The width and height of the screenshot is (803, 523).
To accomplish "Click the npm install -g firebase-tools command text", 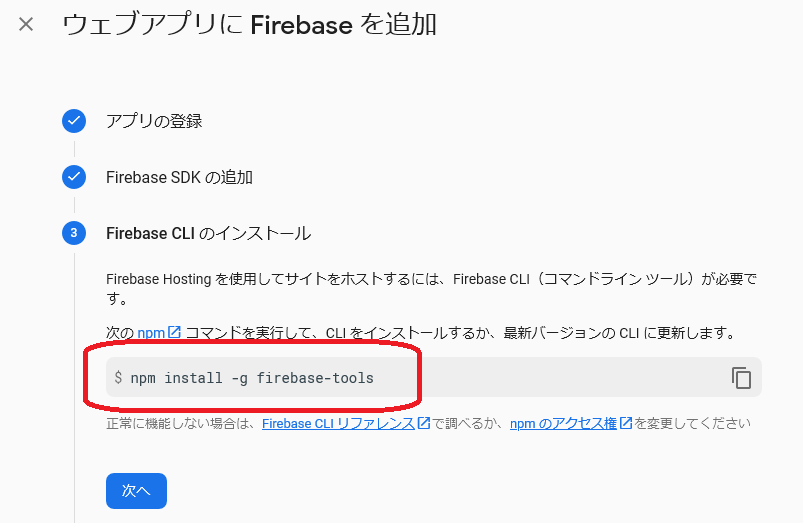I will [252, 378].
